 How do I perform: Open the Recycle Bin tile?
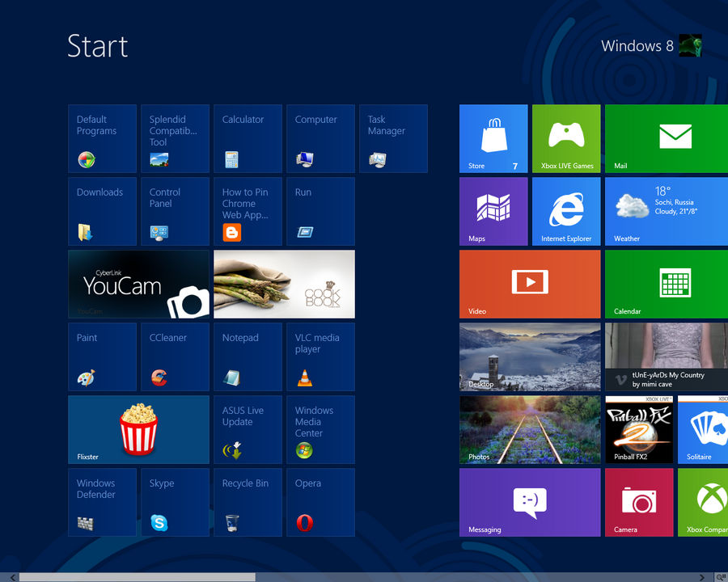point(248,503)
